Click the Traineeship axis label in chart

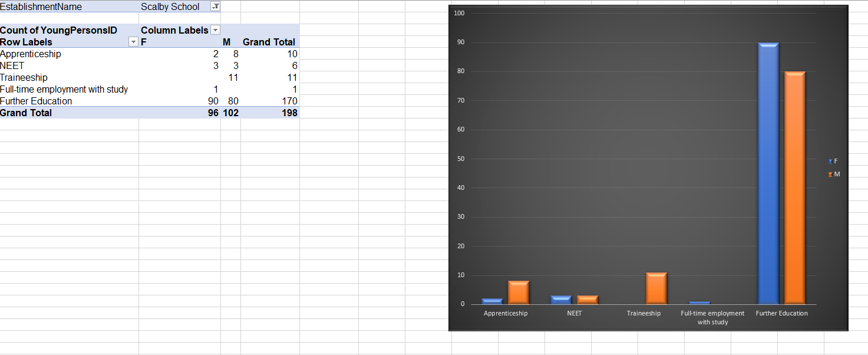click(x=643, y=313)
